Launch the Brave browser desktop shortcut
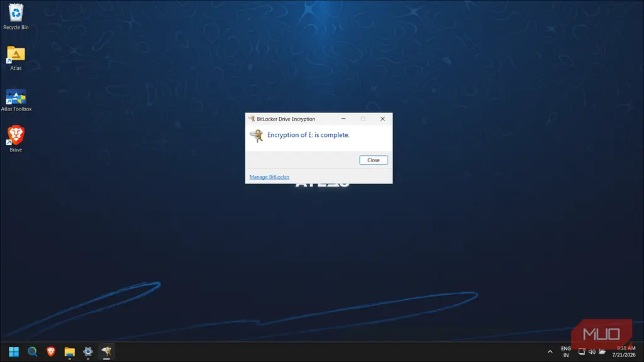 (x=16, y=139)
